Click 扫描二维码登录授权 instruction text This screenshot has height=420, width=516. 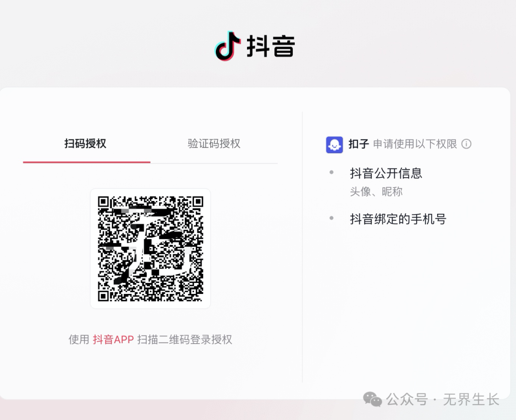pos(184,339)
